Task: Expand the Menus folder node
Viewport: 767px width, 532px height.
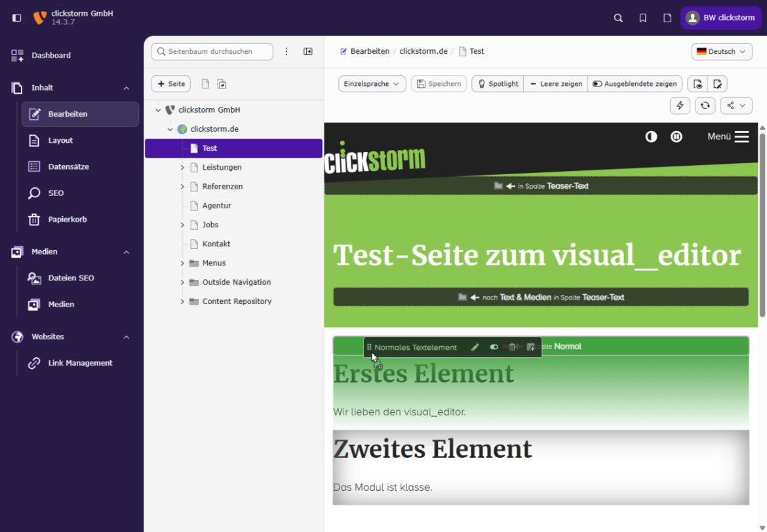Action: click(x=182, y=263)
